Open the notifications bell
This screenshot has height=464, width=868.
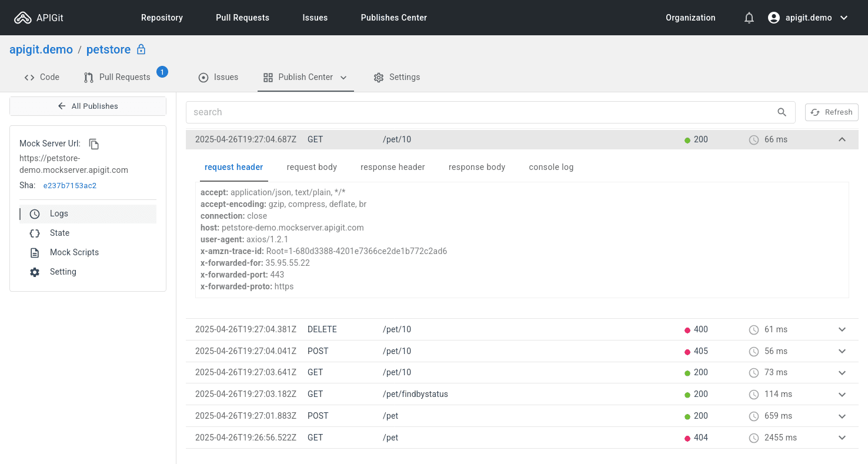pos(749,18)
